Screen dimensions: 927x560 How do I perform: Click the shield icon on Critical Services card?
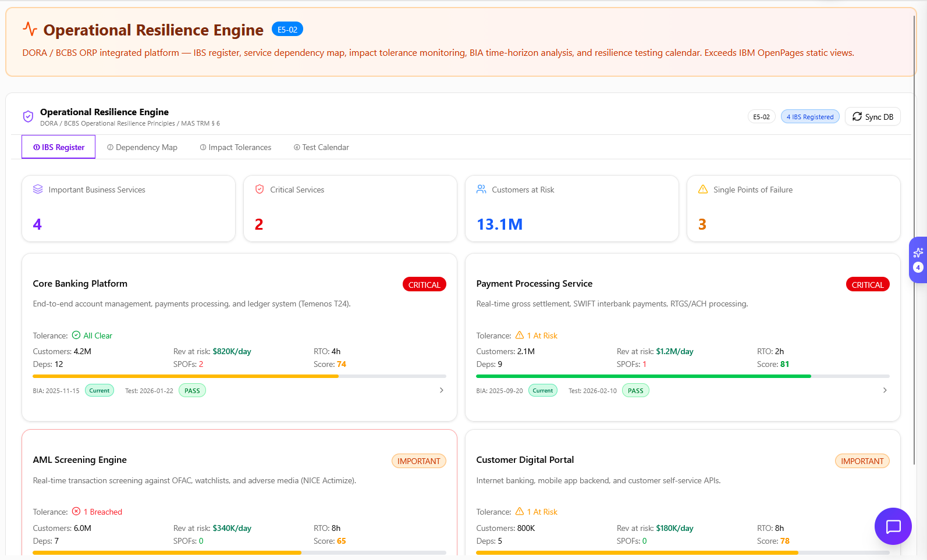(260, 190)
